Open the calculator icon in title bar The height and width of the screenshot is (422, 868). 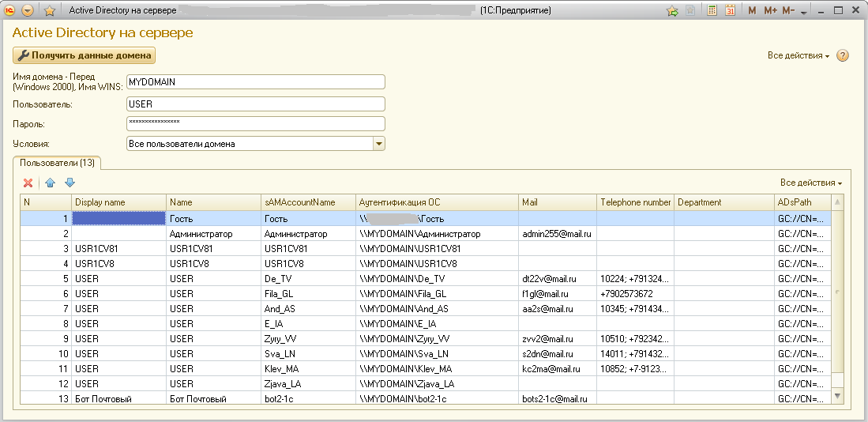[x=712, y=11]
